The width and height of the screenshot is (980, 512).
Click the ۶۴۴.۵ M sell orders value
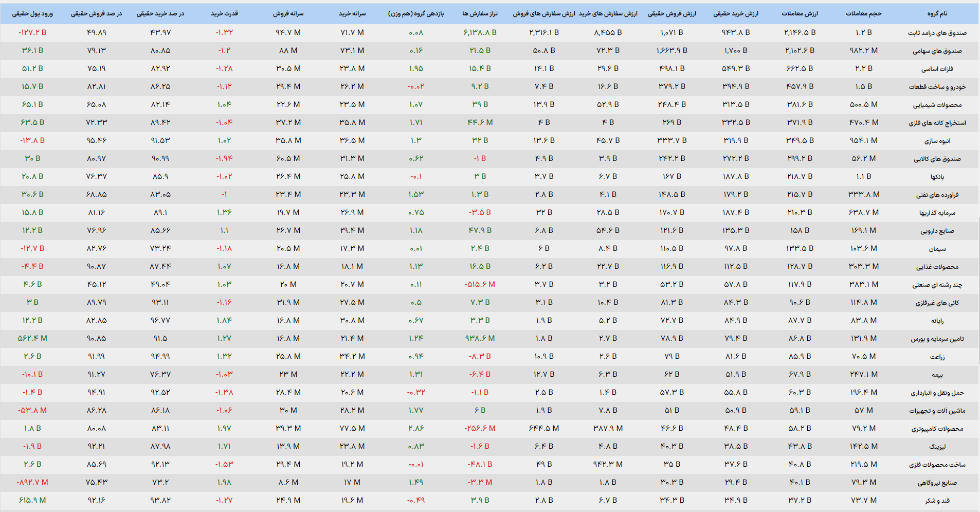click(544, 428)
